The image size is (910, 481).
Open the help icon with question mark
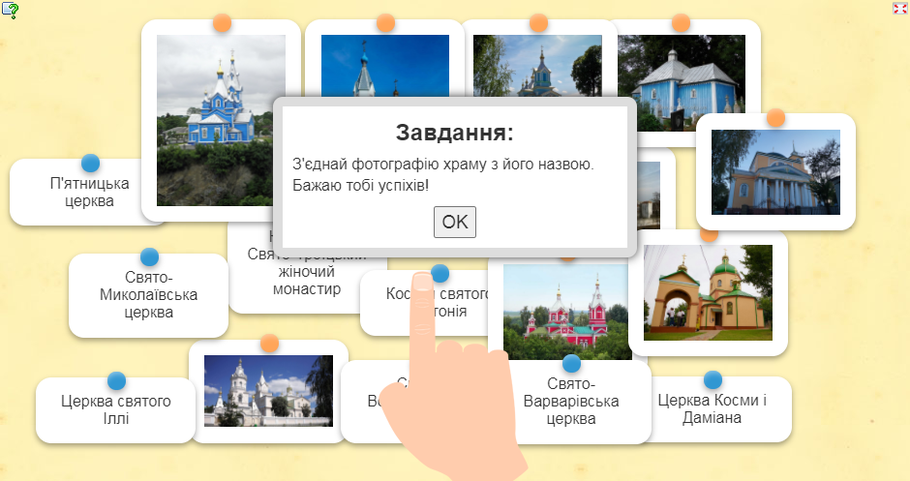click(10, 10)
